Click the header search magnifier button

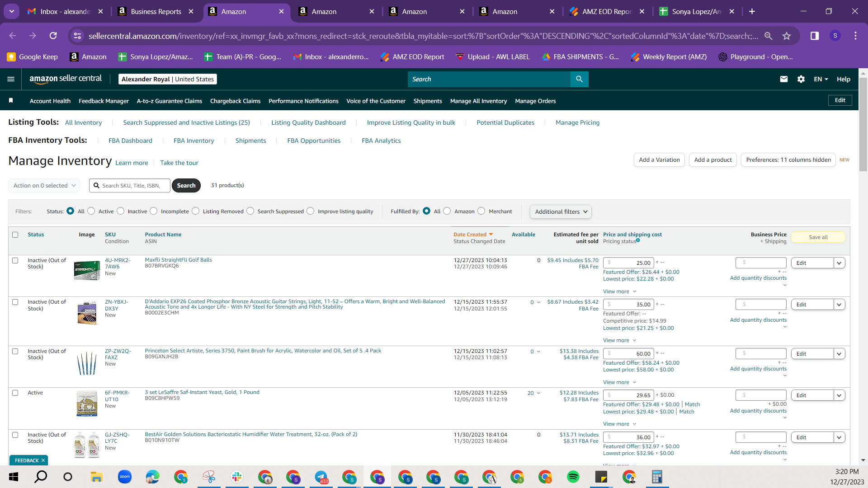[x=579, y=79]
